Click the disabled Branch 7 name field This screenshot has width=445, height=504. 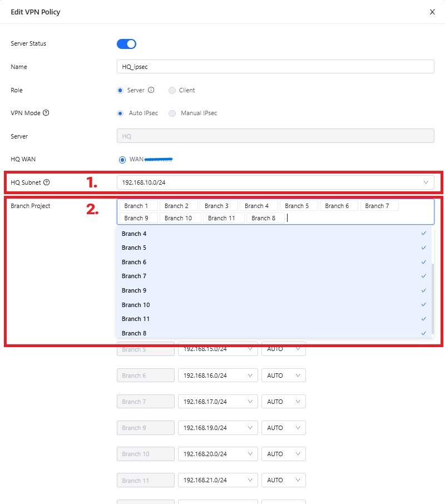click(x=146, y=402)
